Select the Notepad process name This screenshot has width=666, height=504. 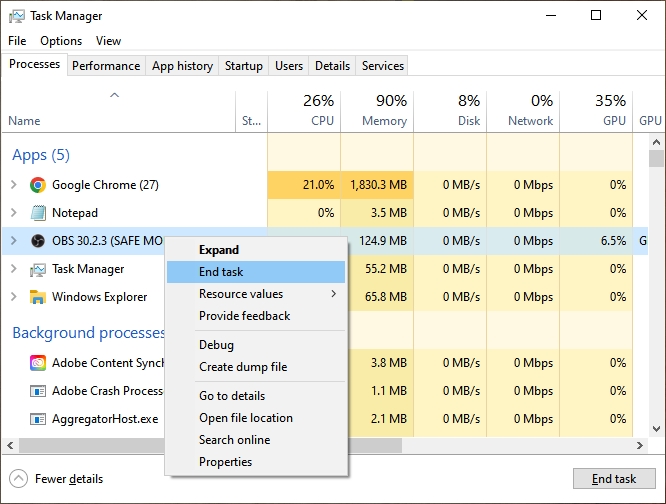click(75, 213)
